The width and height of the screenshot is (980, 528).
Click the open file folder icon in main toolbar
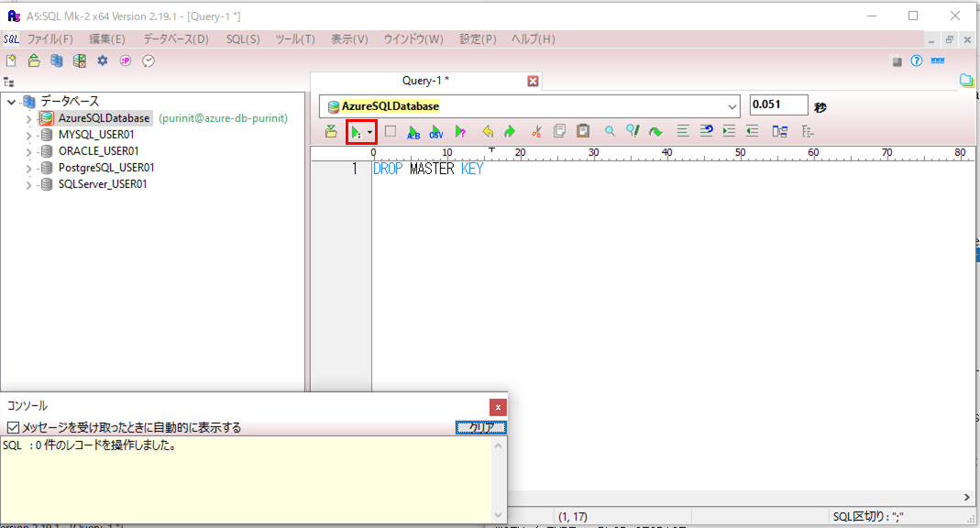pyautogui.click(x=34, y=60)
